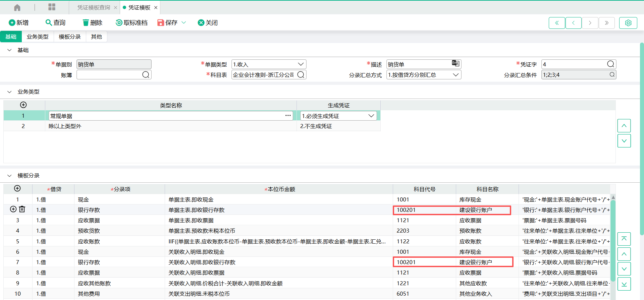Collapse the 模板分录 section

(9, 175)
